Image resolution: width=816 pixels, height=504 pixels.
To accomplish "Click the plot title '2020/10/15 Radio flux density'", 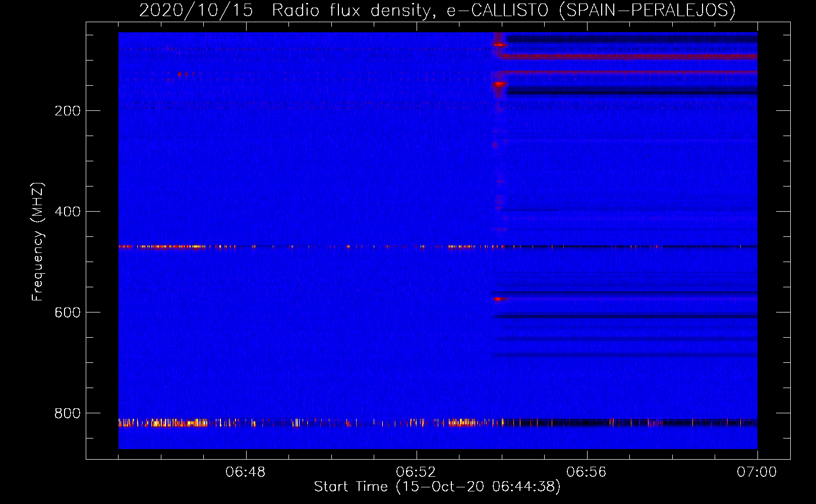I will 437,10.
